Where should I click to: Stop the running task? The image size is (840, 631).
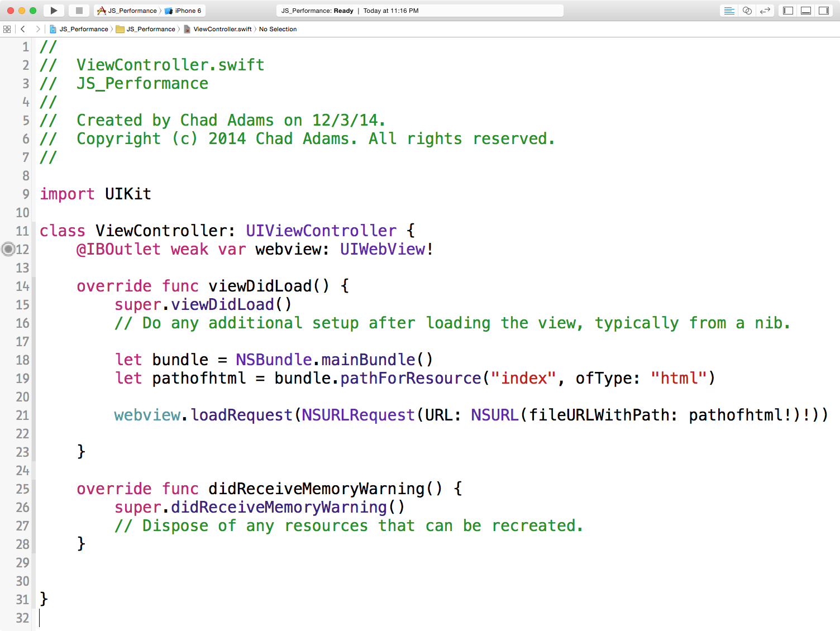(79, 11)
